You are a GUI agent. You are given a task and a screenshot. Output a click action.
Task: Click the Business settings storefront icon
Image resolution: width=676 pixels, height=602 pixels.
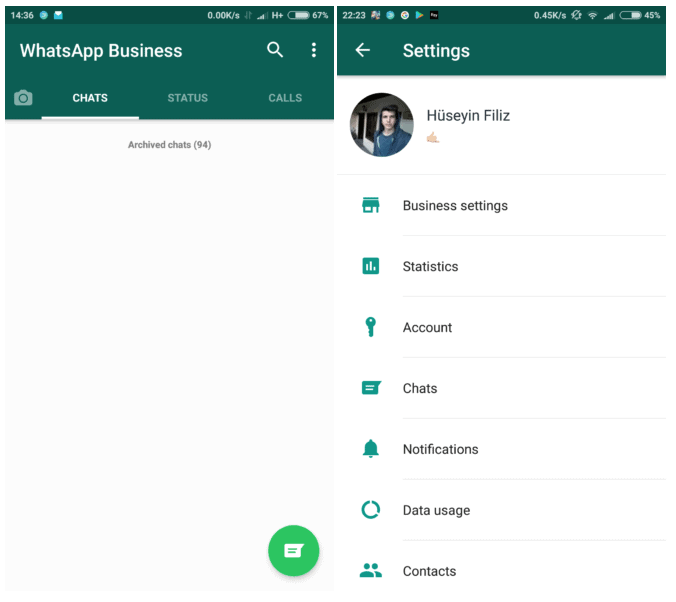click(372, 206)
